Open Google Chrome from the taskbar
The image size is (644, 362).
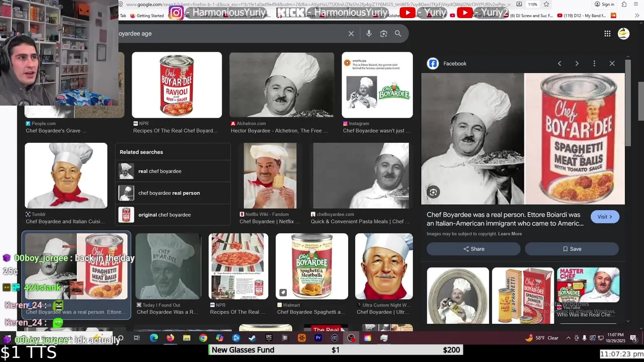[x=203, y=338]
